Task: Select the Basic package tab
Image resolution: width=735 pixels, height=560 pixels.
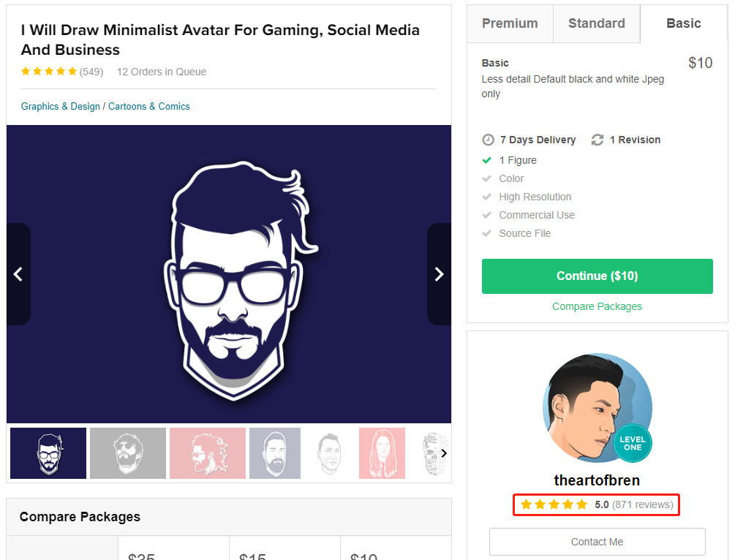Action: click(684, 23)
